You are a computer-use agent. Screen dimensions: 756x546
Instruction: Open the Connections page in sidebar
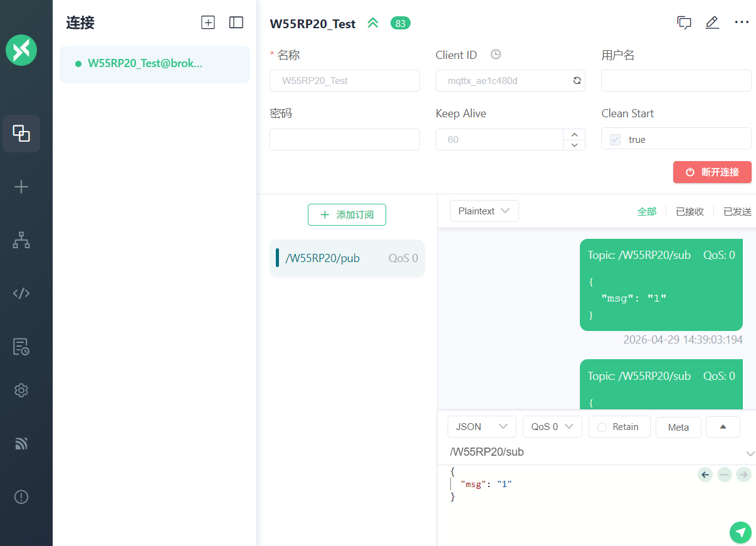pos(21,134)
